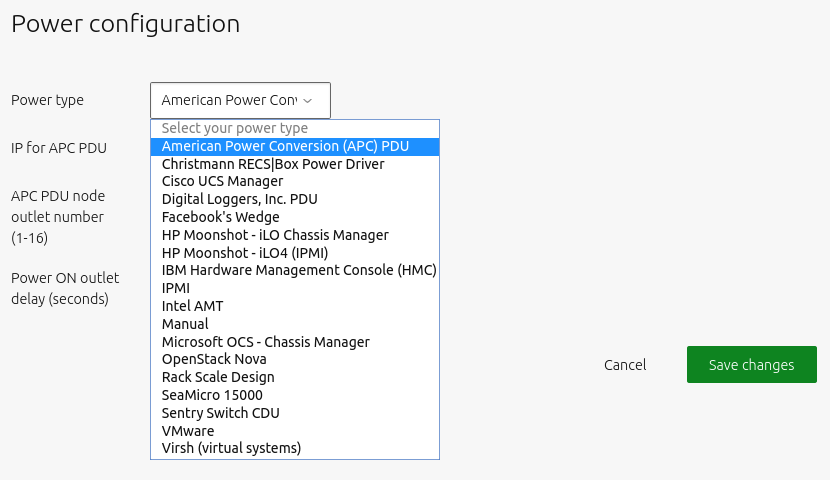Choose Intel AMT option
The image size is (830, 480).
pyautogui.click(x=192, y=306)
